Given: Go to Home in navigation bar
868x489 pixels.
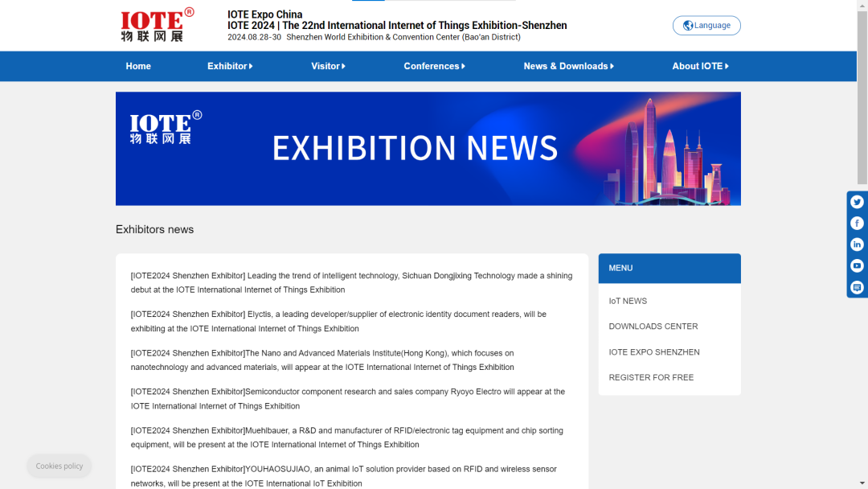Looking at the screenshot, I should [138, 66].
